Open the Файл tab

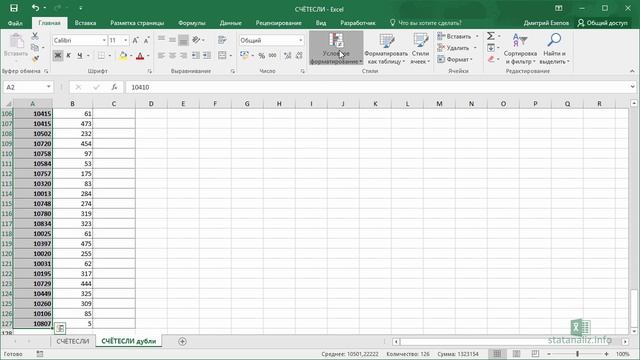15,23
